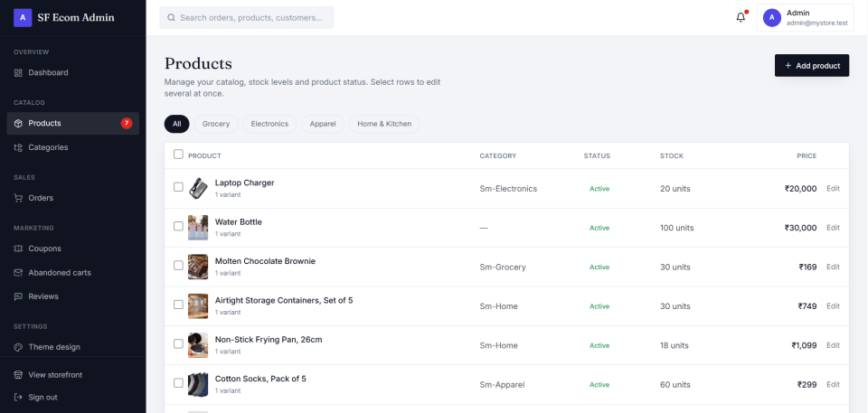Select the Non-Stick Frying Pan checkbox
Viewport: 868px width, 413px height.
click(178, 343)
